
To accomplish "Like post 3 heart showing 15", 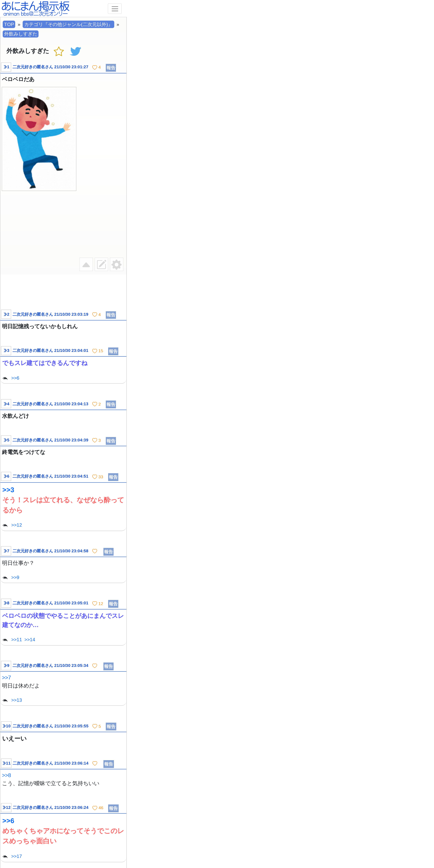I will tap(95, 351).
